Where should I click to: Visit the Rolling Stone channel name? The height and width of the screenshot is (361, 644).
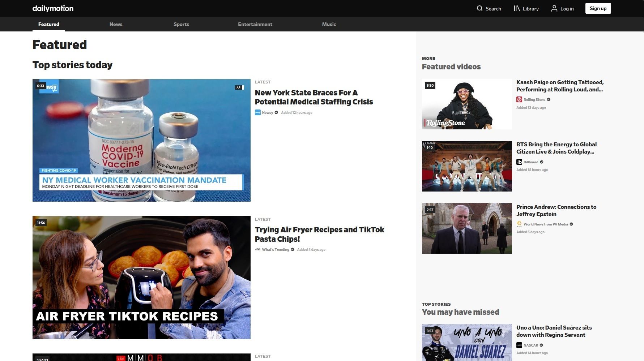click(x=534, y=99)
